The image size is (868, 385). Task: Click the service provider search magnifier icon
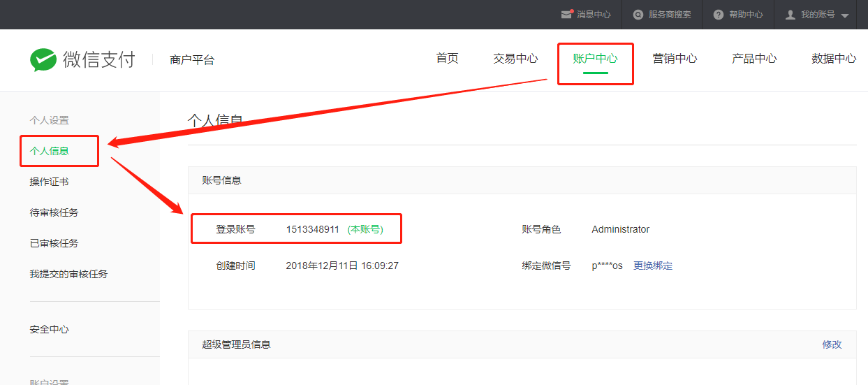click(x=638, y=15)
